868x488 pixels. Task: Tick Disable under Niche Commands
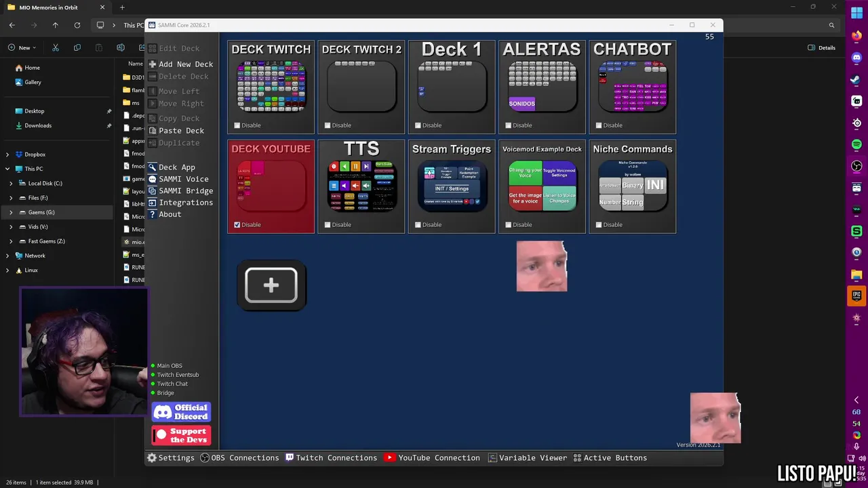[599, 225]
